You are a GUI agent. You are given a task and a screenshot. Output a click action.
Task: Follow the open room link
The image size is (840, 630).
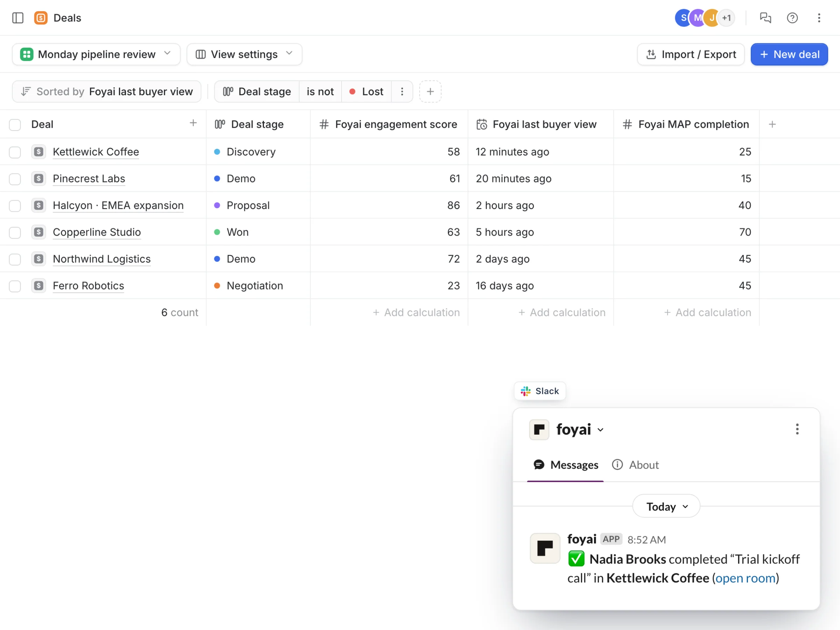click(745, 578)
